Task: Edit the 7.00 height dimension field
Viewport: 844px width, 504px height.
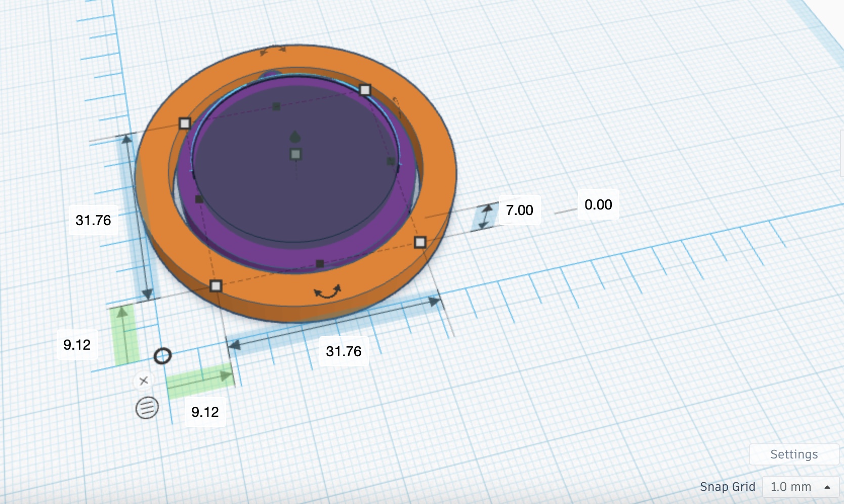Action: pyautogui.click(x=520, y=210)
